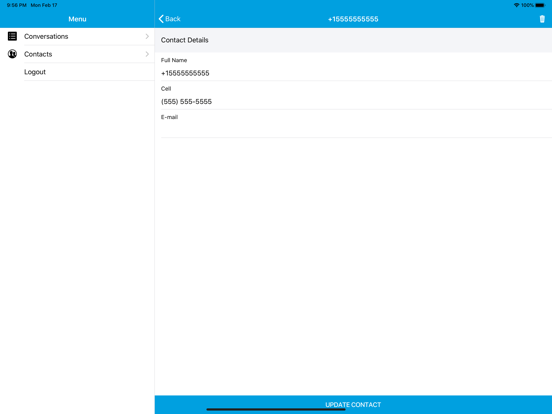Click the Conversations list icon
The width and height of the screenshot is (552, 414).
click(12, 36)
